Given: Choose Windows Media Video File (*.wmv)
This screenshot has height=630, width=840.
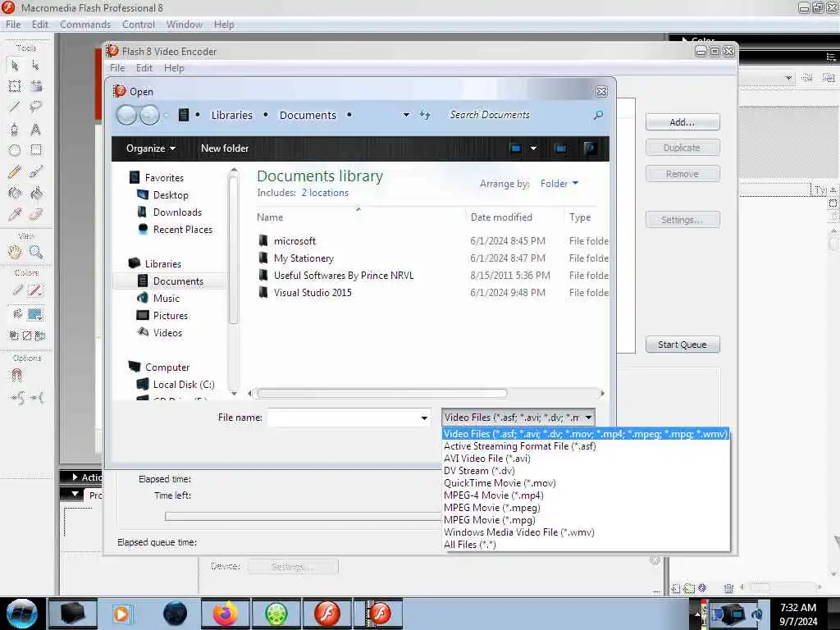Looking at the screenshot, I should pyautogui.click(x=519, y=532).
